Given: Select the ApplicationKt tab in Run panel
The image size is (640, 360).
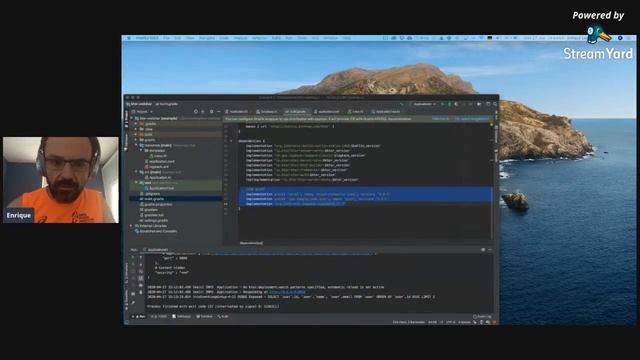Looking at the screenshot, I should [x=156, y=249].
